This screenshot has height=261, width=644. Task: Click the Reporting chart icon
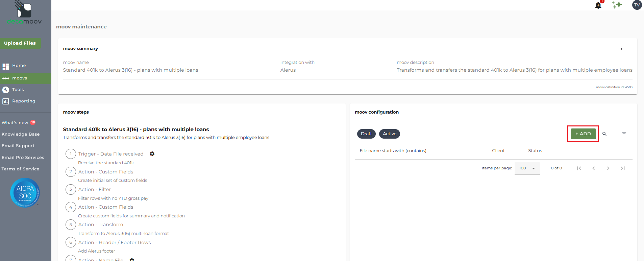pyautogui.click(x=6, y=101)
